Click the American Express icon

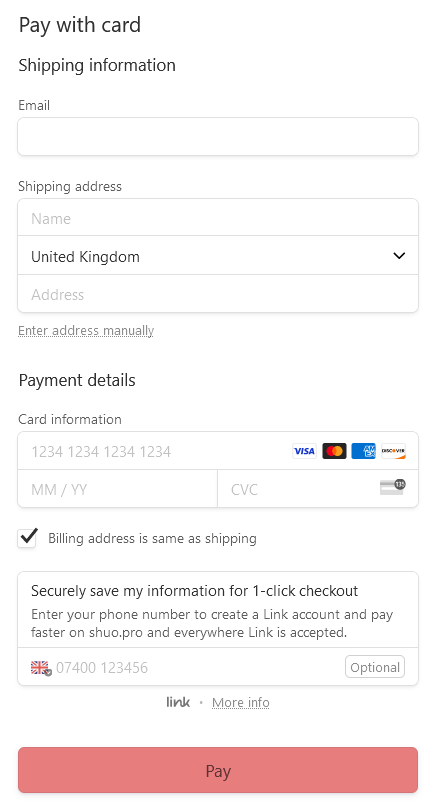364,451
